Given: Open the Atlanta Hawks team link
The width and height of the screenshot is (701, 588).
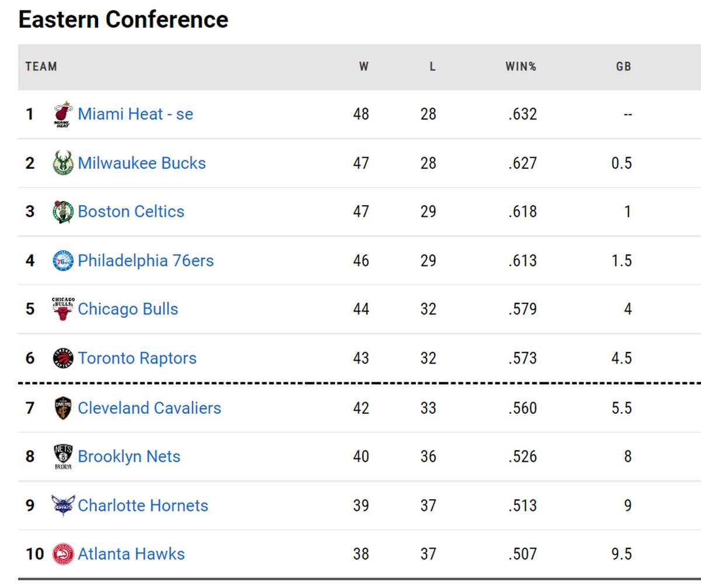Looking at the screenshot, I should tap(131, 554).
